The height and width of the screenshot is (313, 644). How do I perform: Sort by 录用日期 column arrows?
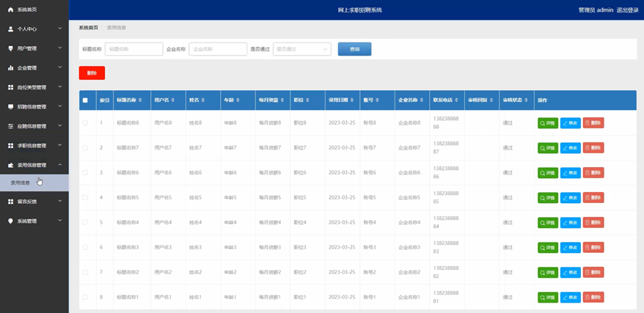click(352, 100)
